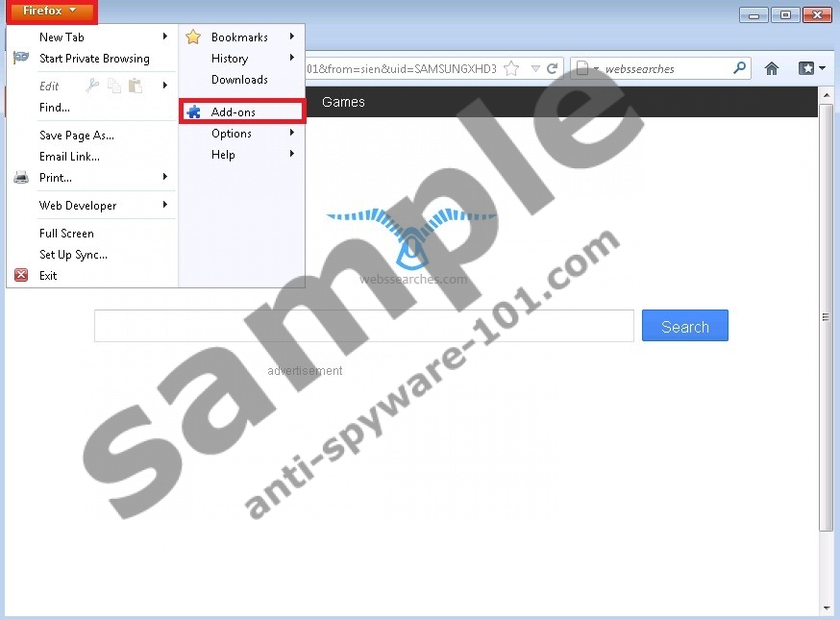Select Set Up Sync menu entry
840x620 pixels.
tap(73, 255)
